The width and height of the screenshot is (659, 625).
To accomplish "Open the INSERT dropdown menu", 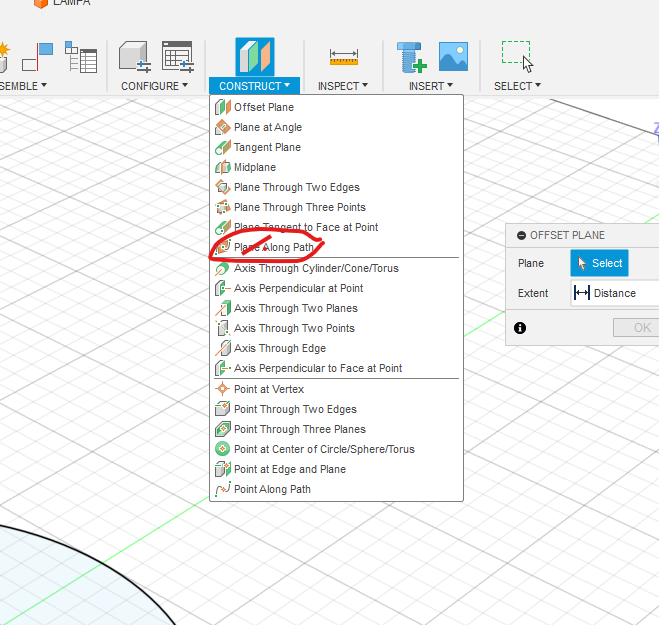I will tap(431, 86).
